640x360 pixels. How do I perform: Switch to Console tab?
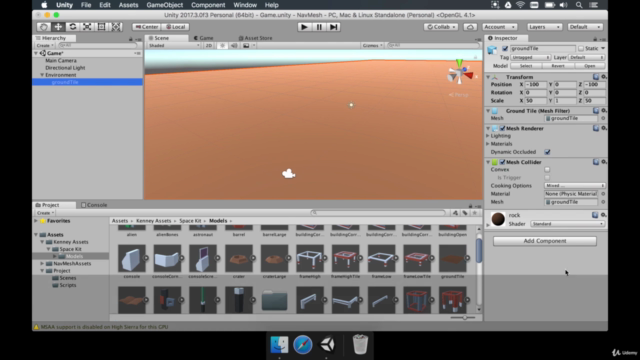[x=94, y=205]
